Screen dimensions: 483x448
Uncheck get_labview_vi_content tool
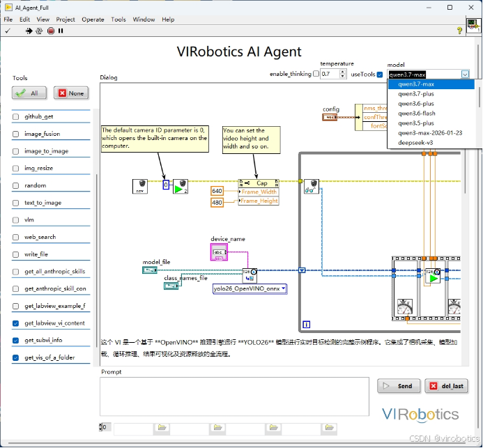coord(16,323)
